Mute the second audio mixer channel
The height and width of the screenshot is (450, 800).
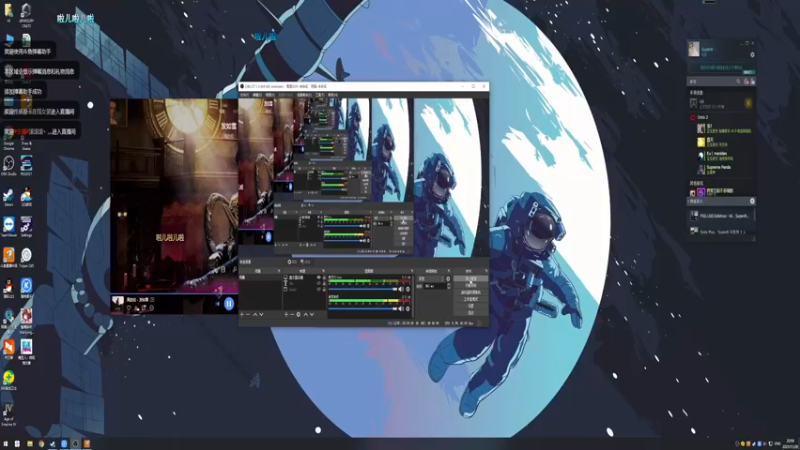coord(401,309)
